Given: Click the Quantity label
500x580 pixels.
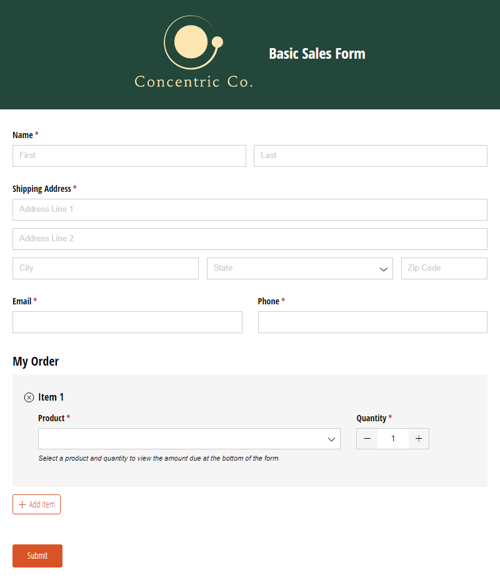Looking at the screenshot, I should pos(371,418).
